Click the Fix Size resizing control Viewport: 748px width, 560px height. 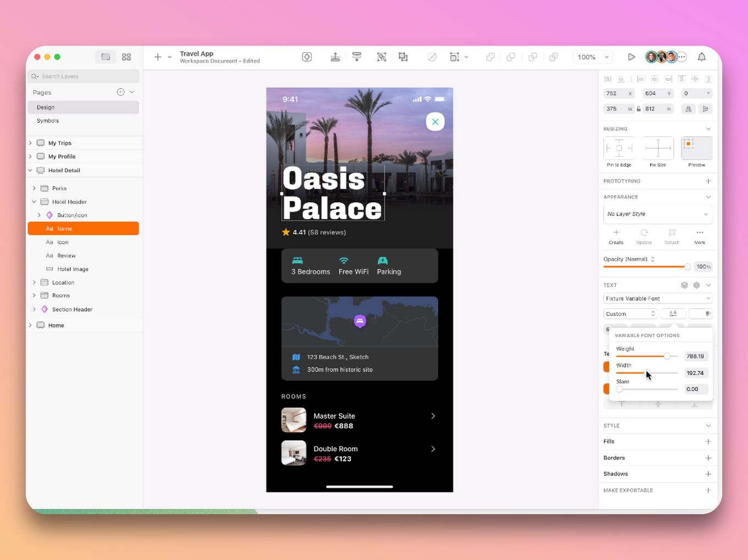pos(658,148)
